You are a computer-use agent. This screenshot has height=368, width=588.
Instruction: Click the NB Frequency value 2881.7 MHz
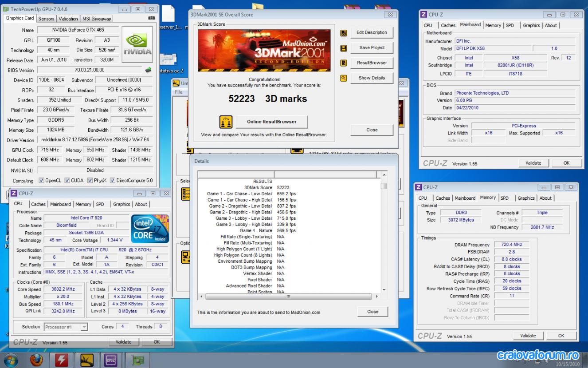point(542,227)
